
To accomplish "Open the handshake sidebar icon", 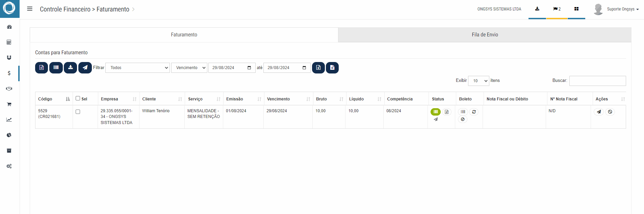I will [x=9, y=89].
